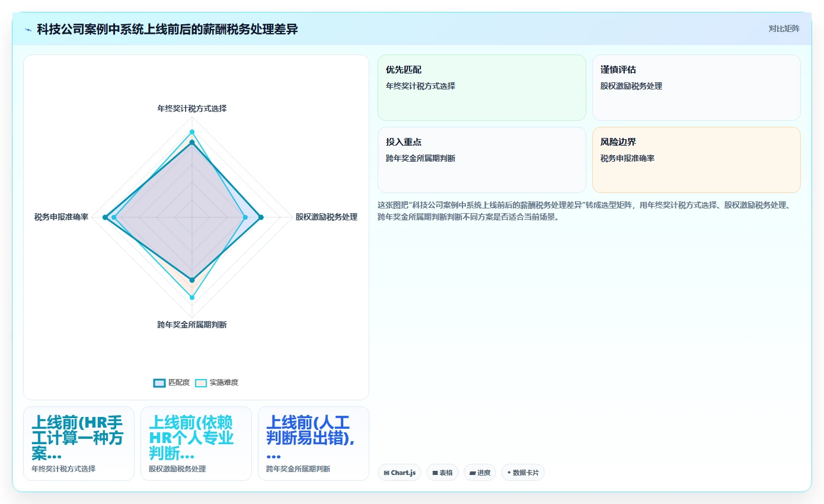The image size is (824, 504).
Task: Select the 风险边界 card
Action: pos(697,160)
